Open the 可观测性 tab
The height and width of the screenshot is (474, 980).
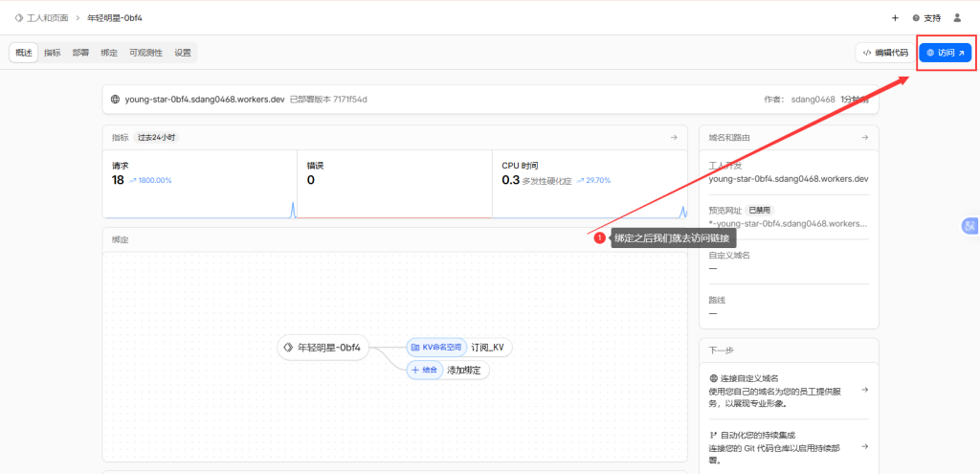coord(145,53)
